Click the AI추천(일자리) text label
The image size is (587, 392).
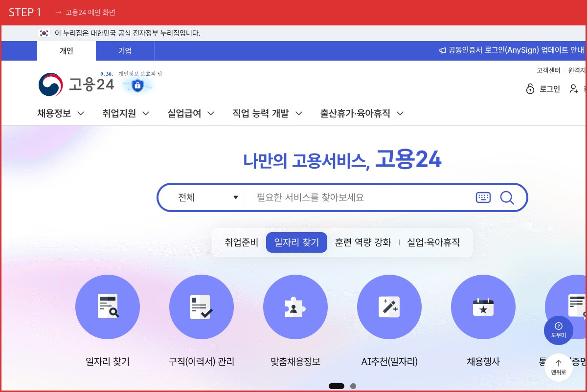[389, 362]
